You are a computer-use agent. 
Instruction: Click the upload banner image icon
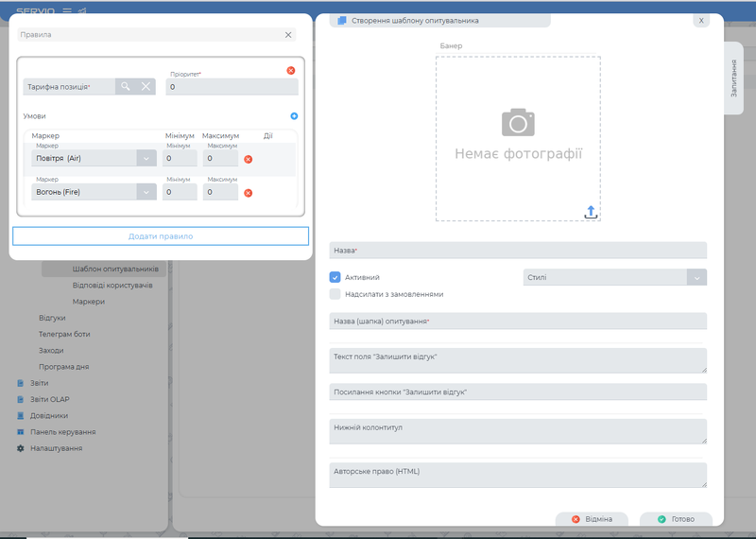[592, 212]
